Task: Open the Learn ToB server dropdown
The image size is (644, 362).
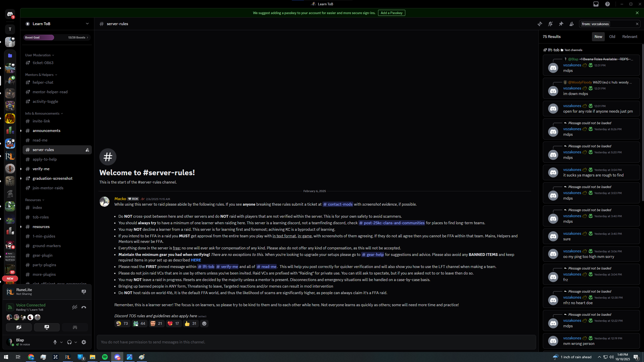Action: 87,24
